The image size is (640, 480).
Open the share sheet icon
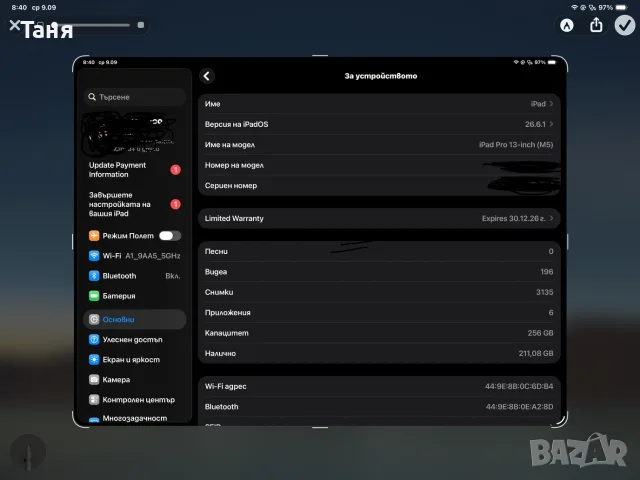click(x=596, y=25)
